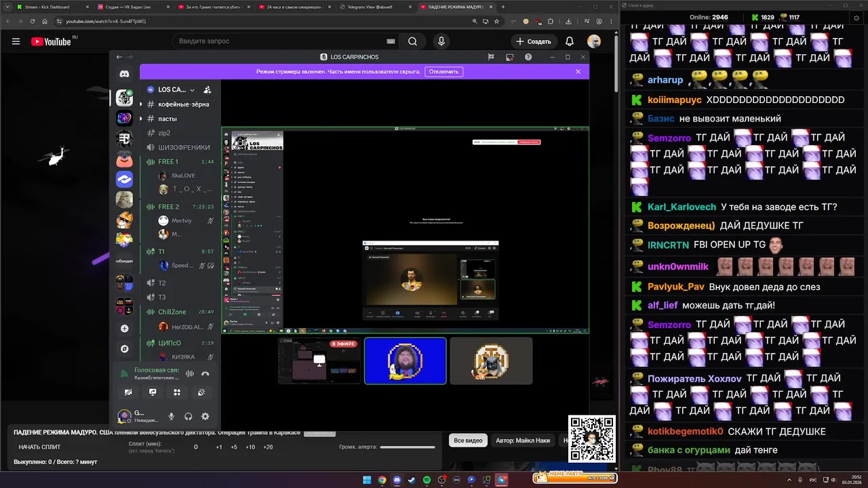Image resolution: width=868 pixels, height=488 pixels.
Task: Add a server with Discord plus icon
Action: tap(124, 329)
